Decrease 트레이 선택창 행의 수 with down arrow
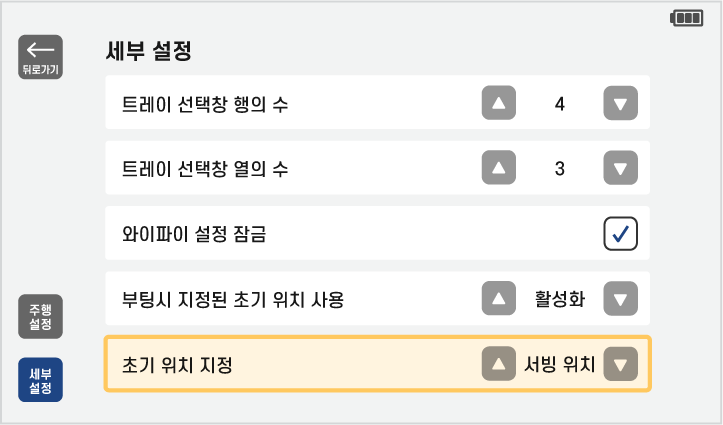The width and height of the screenshot is (723, 425). 621,102
